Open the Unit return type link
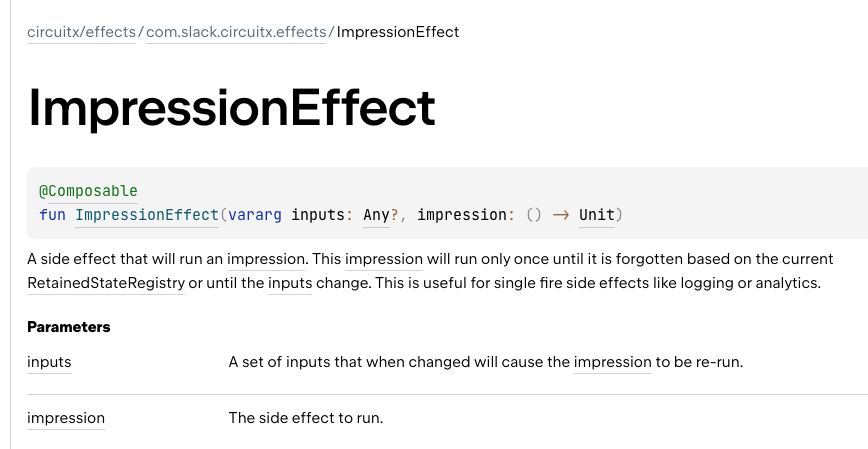The width and height of the screenshot is (868, 449). 596,215
